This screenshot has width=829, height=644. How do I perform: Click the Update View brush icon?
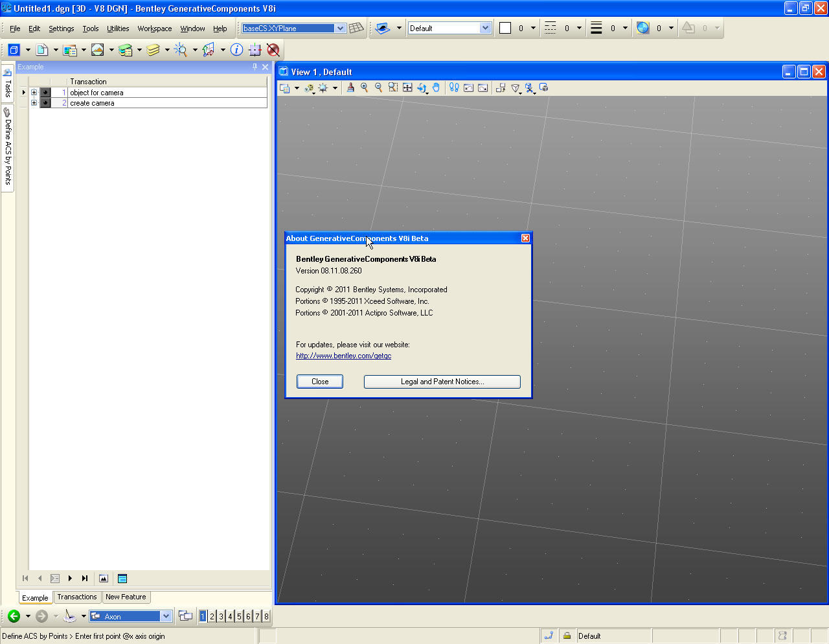tap(350, 87)
